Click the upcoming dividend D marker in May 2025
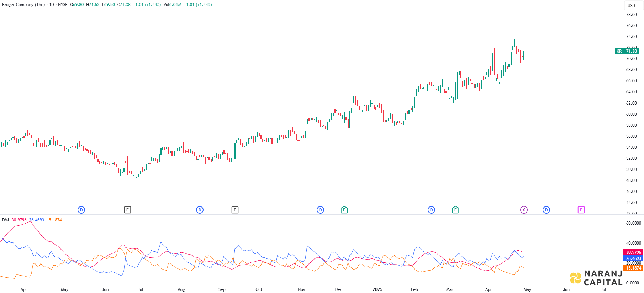The image size is (644, 293). [x=546, y=210]
